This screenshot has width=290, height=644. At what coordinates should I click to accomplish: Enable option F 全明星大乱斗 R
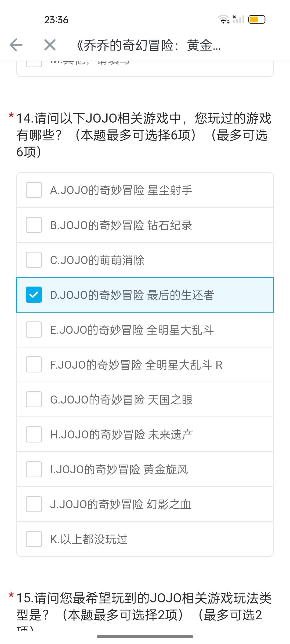(34, 364)
